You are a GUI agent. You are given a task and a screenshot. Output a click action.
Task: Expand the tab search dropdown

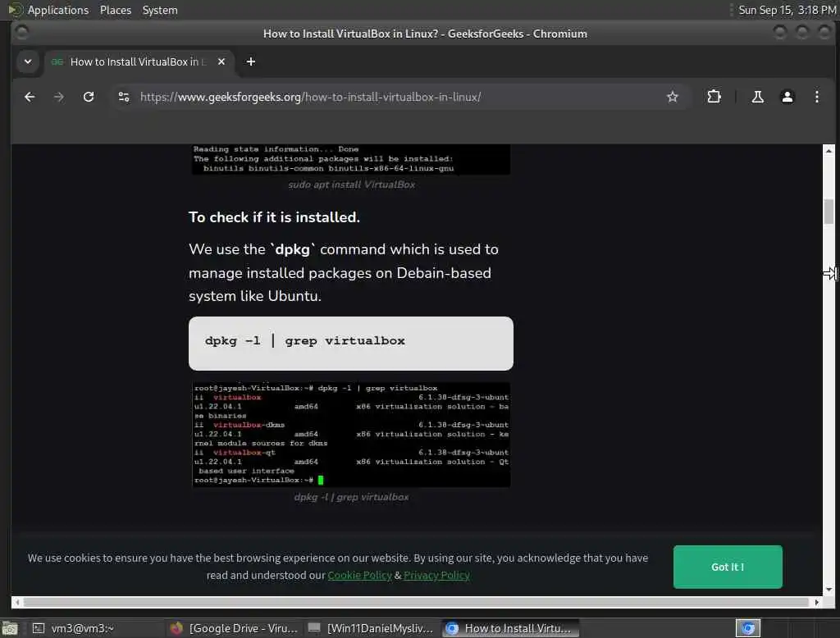28,62
